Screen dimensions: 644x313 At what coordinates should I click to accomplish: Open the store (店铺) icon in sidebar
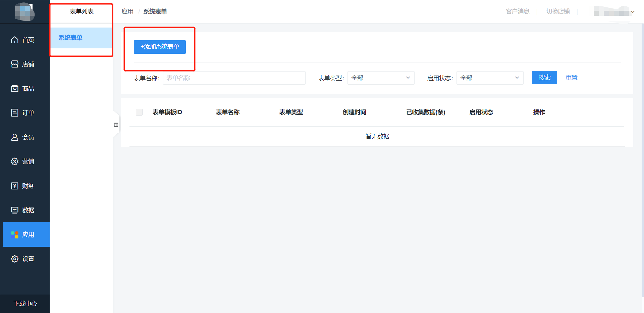click(x=15, y=64)
